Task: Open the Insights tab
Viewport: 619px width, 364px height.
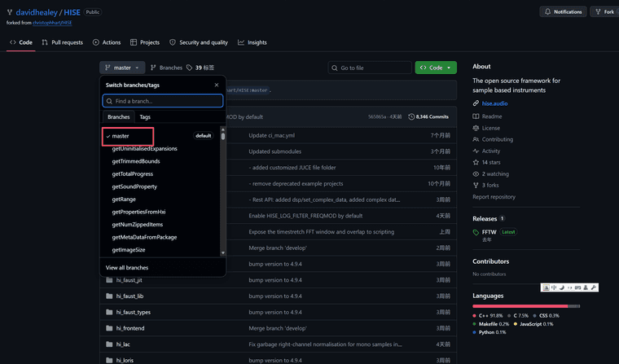Action: [x=252, y=42]
